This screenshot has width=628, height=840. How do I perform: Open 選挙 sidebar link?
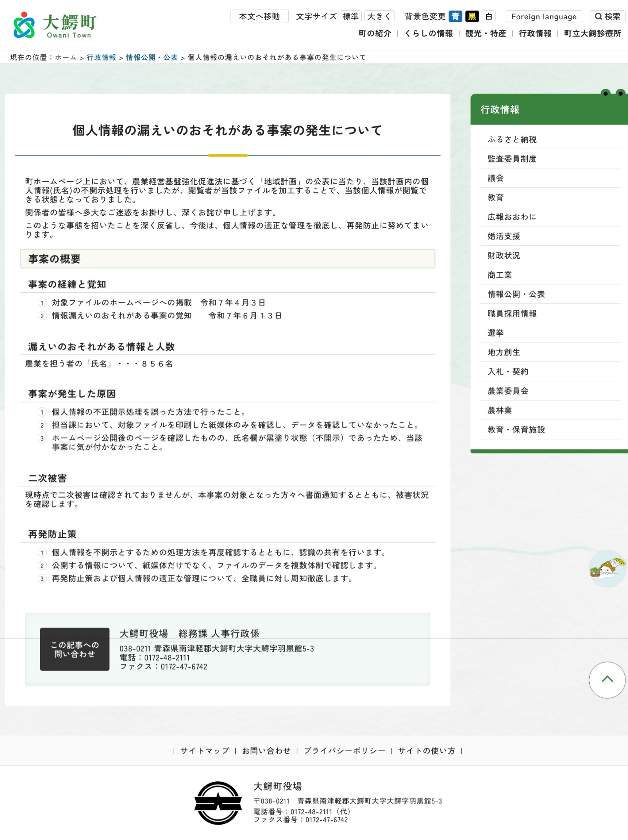point(550,333)
